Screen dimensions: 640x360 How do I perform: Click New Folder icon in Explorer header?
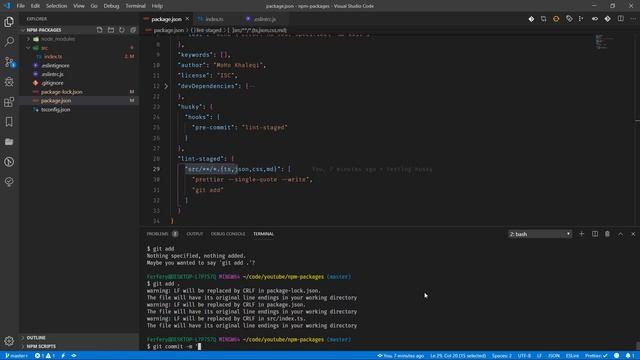[111, 30]
